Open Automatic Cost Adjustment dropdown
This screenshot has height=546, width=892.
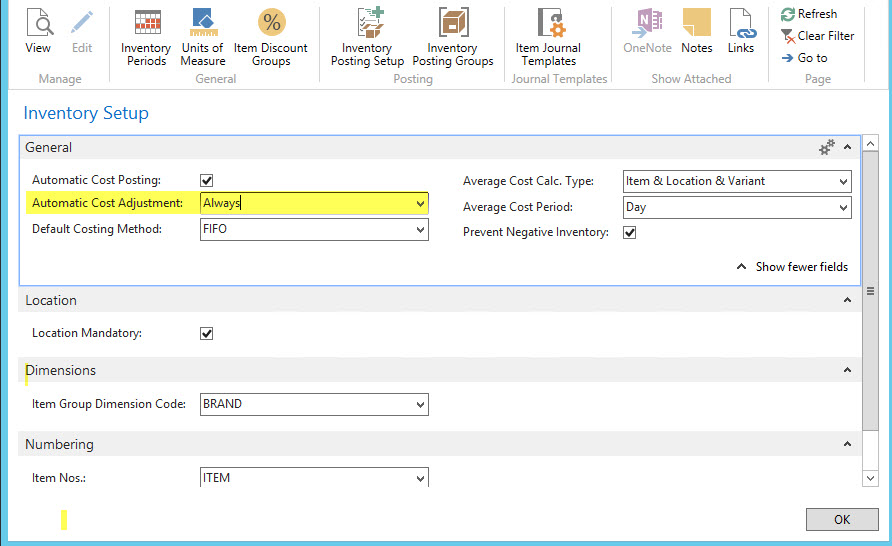[420, 204]
